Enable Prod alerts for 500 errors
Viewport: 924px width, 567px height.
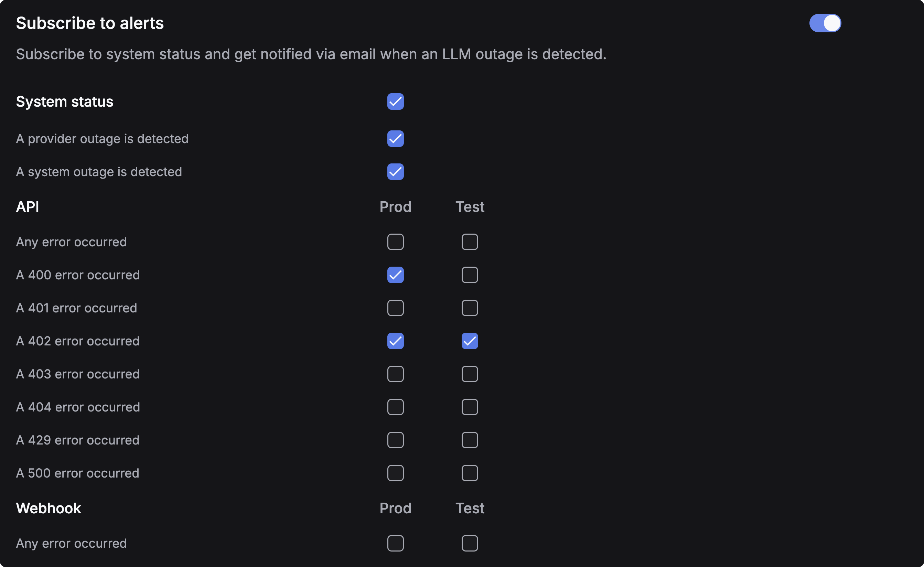click(395, 473)
